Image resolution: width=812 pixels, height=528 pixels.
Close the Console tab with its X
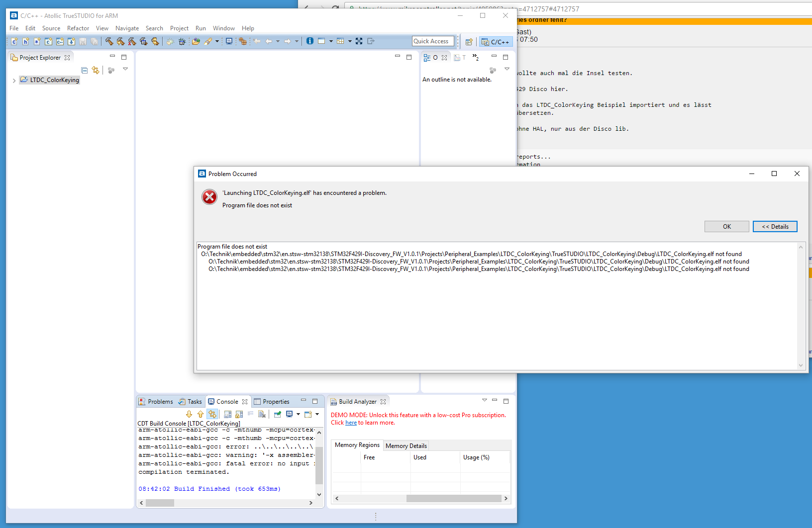coord(245,402)
